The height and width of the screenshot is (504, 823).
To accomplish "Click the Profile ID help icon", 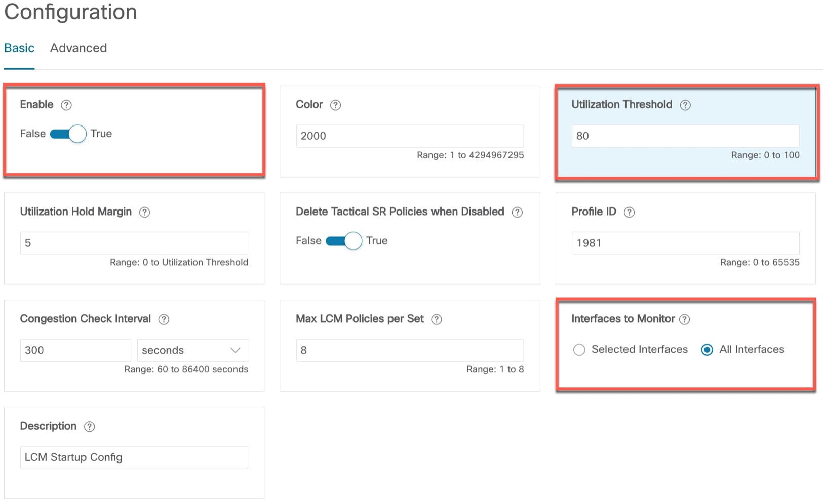I will tap(629, 212).
